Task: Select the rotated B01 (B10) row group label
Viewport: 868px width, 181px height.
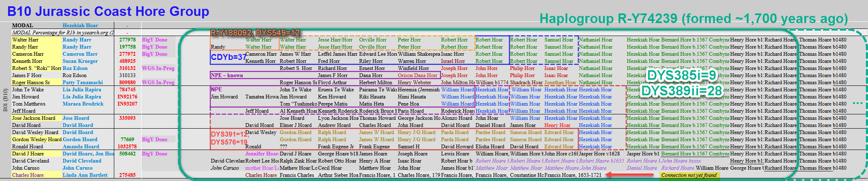Action: pos(5,101)
